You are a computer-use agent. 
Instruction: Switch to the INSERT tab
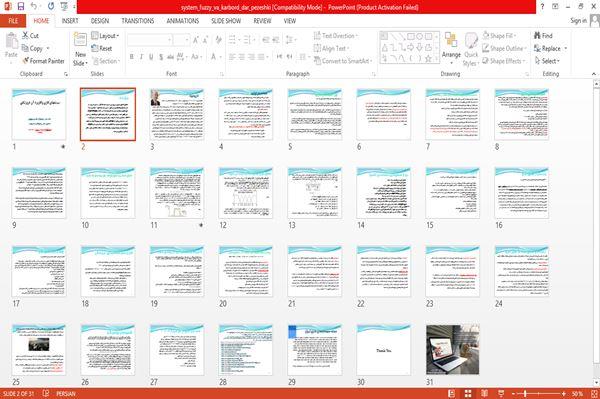pos(70,21)
